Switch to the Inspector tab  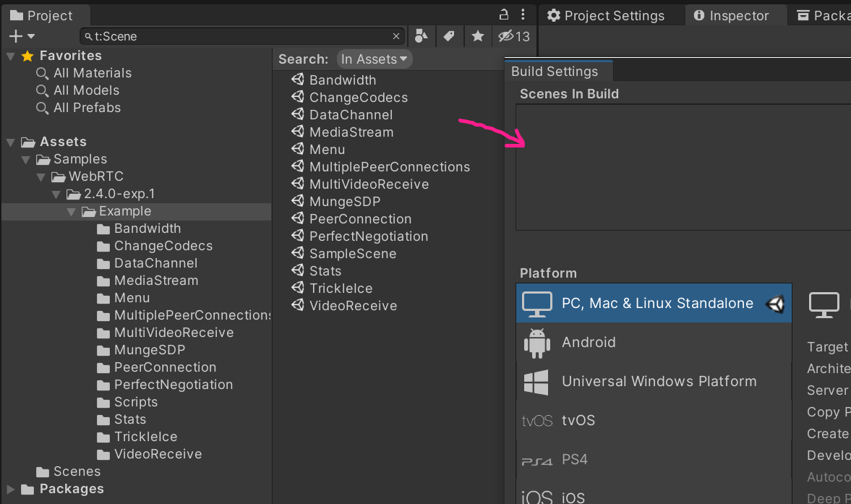[735, 14]
